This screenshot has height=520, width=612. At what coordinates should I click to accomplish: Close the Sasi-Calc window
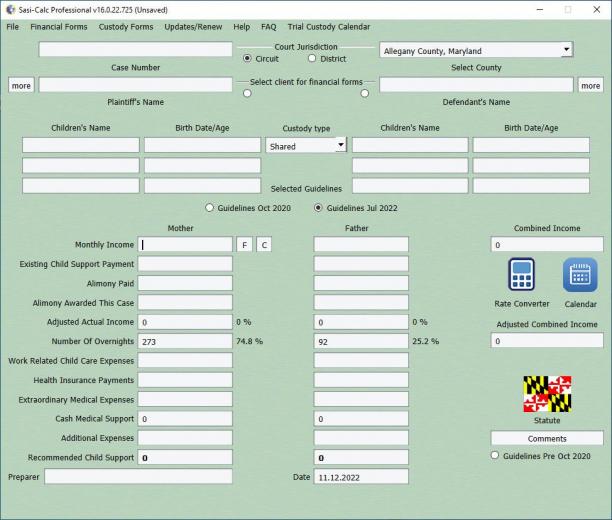click(x=597, y=9)
